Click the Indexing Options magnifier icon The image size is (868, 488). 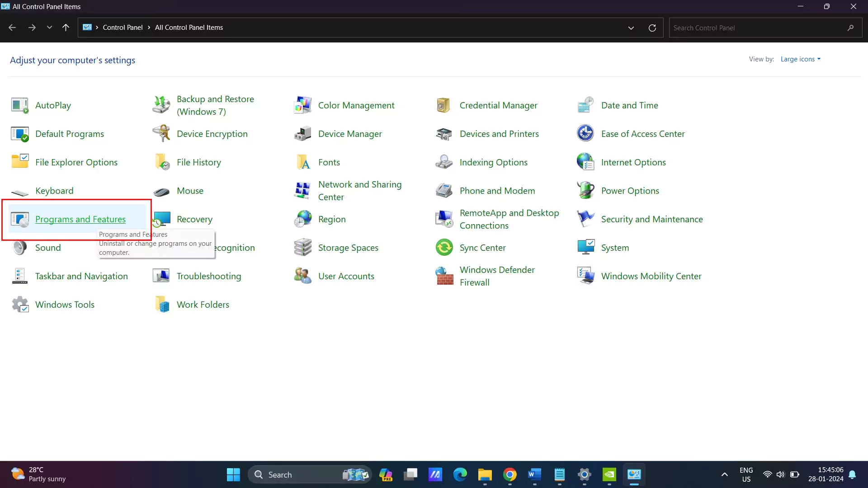(x=444, y=162)
